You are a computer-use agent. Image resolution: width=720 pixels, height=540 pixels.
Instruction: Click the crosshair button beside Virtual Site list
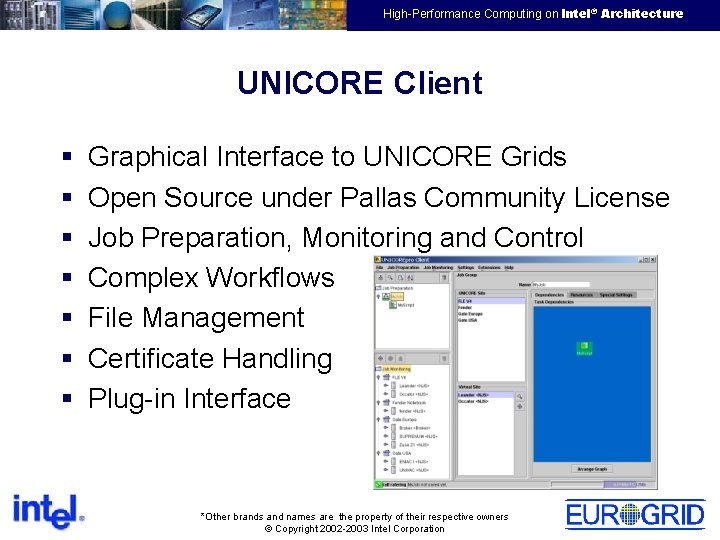pos(520,406)
